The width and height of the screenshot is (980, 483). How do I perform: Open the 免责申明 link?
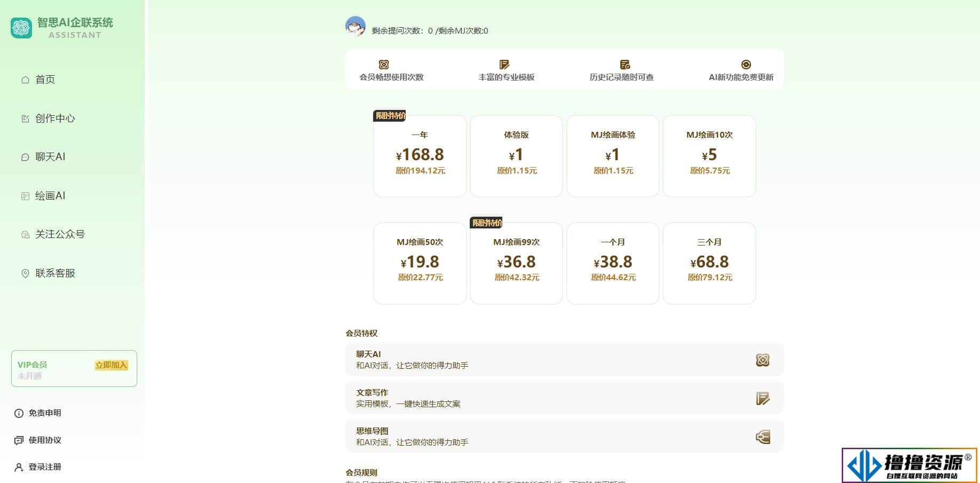click(x=45, y=413)
